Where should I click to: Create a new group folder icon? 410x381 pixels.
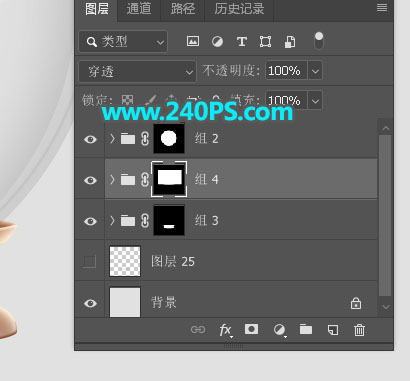point(306,329)
